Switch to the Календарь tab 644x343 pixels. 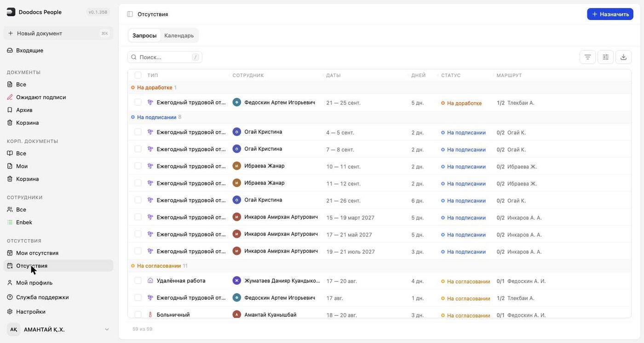tap(179, 35)
